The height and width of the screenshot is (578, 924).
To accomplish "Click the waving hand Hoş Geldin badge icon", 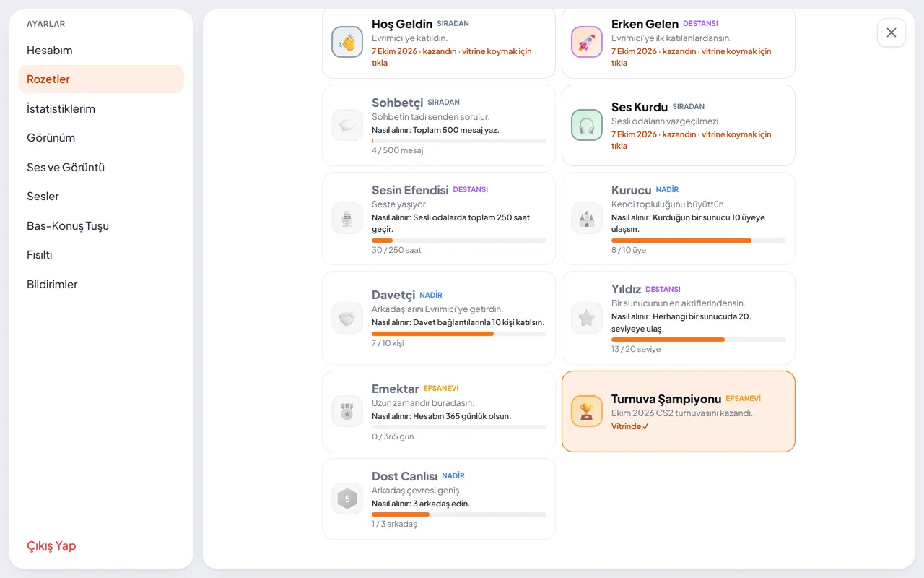I will coord(347,42).
